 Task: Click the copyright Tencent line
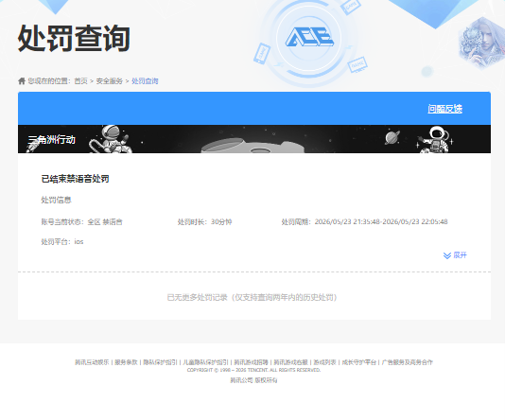coord(253,370)
